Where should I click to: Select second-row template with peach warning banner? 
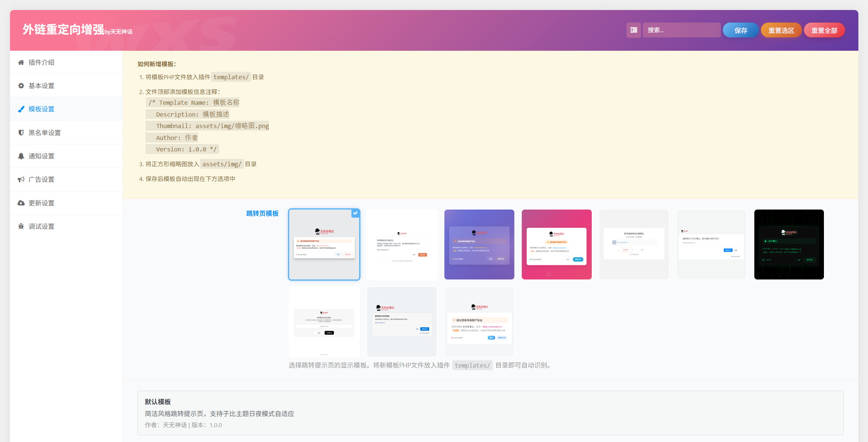[479, 322]
